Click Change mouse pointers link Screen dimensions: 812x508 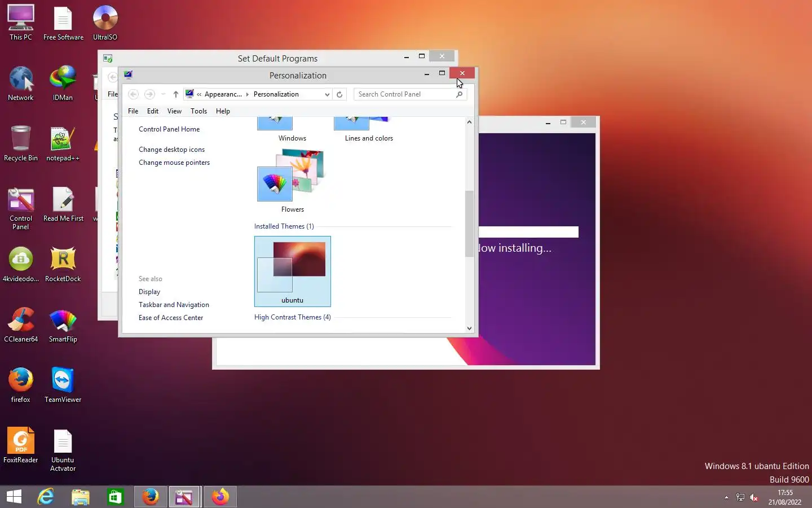pos(174,163)
